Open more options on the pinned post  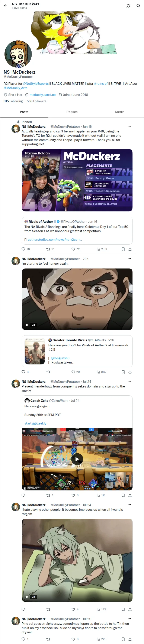click(x=129, y=126)
